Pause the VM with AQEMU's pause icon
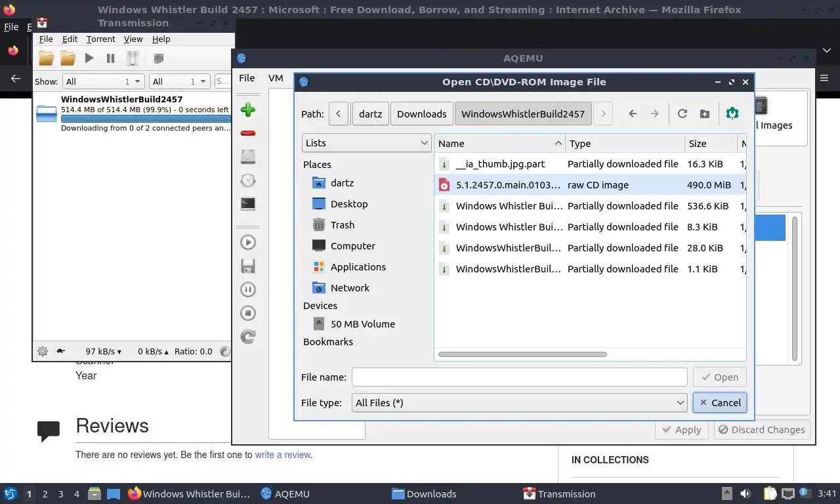Screen dimensions: 840x504 (x=248, y=289)
